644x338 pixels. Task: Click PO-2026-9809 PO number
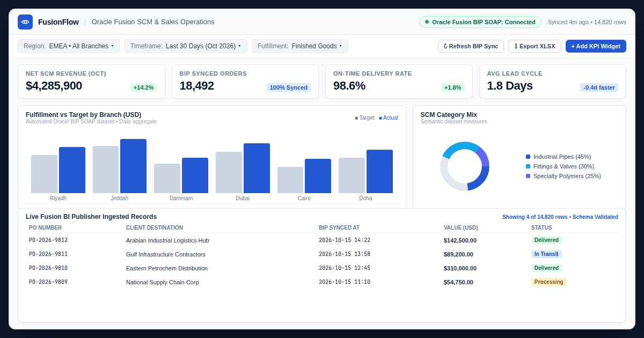click(x=48, y=282)
